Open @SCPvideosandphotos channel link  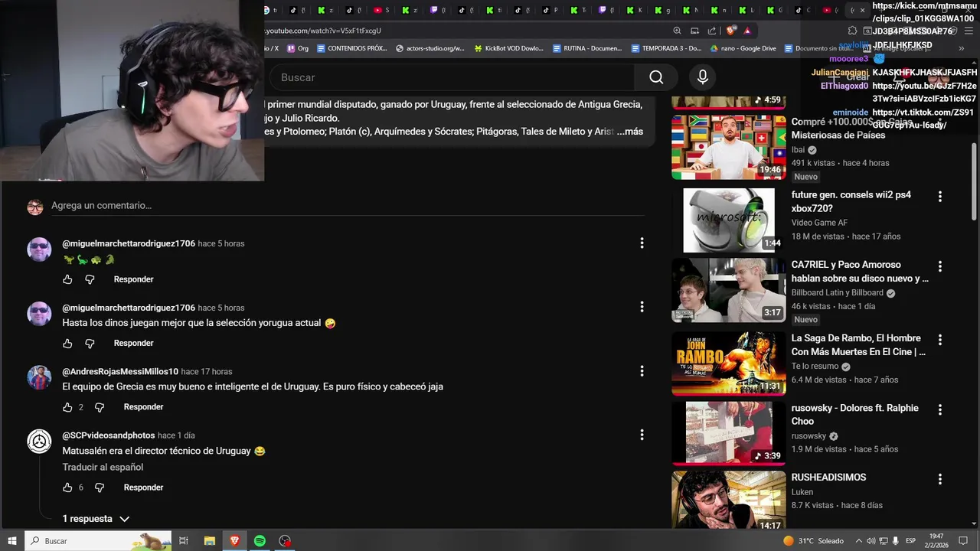pos(109,435)
